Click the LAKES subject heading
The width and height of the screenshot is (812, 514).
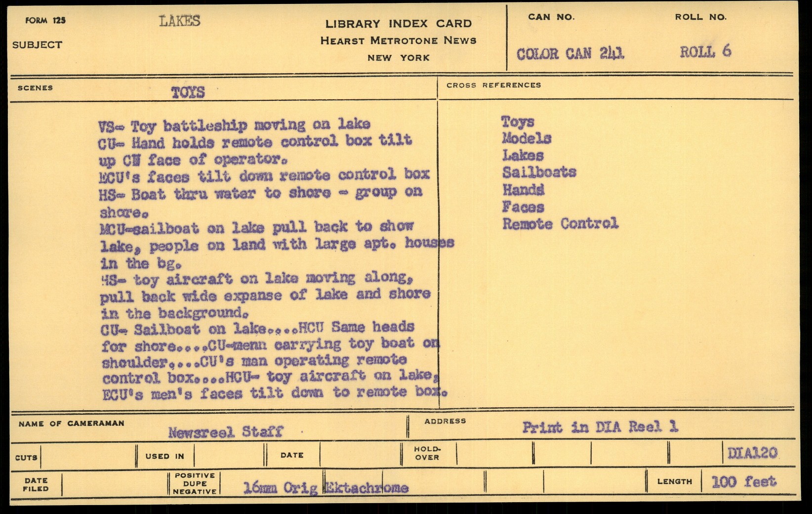(179, 21)
